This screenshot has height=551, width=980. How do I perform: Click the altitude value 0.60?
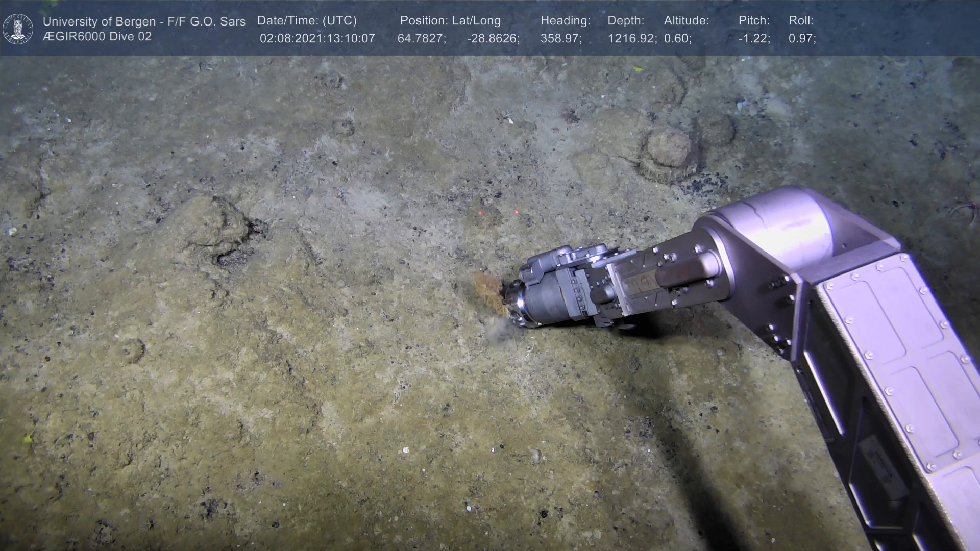click(x=677, y=39)
